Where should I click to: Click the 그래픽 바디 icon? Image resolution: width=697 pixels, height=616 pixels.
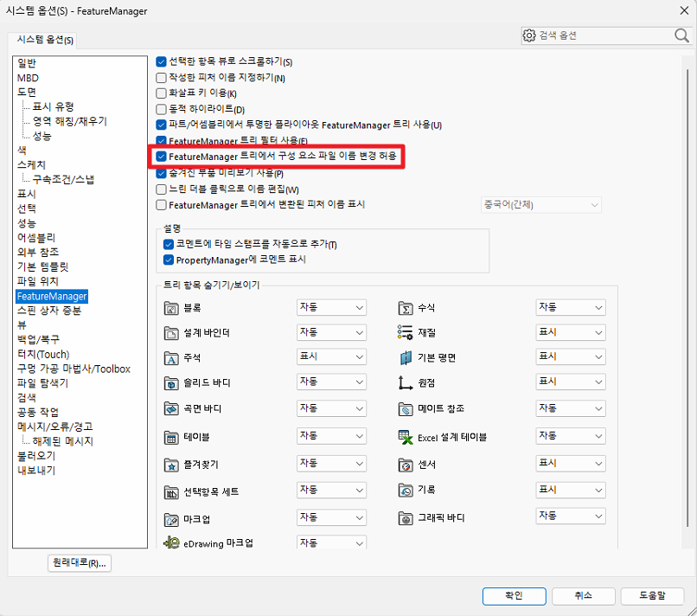tap(406, 517)
